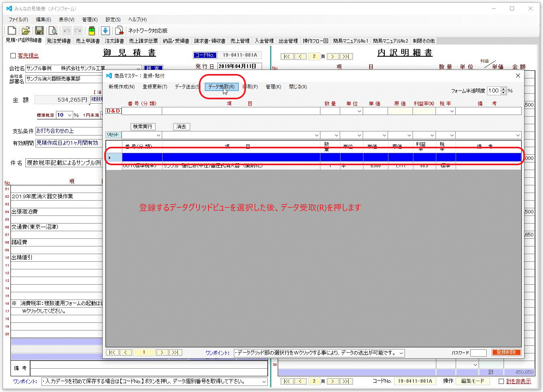Click the Save floppy disk icon
543x392 pixels.
39,31
